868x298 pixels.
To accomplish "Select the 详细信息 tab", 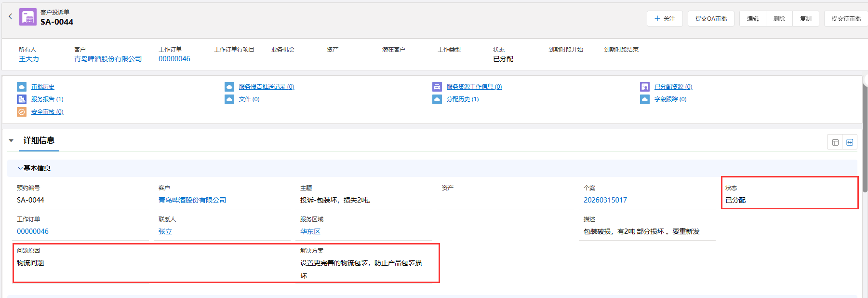I will click(x=39, y=141).
